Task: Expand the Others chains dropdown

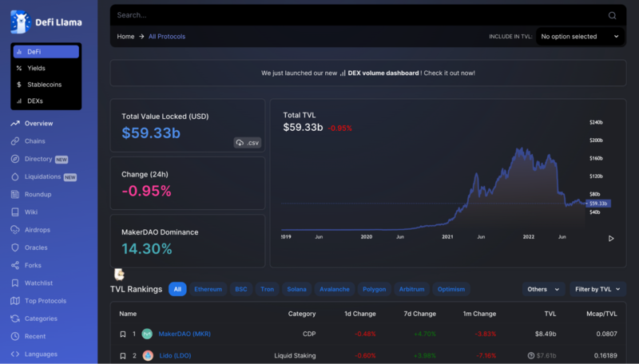Action: click(x=544, y=289)
